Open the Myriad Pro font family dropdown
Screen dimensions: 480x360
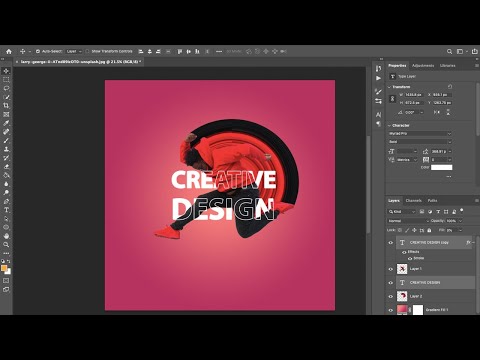click(420, 134)
